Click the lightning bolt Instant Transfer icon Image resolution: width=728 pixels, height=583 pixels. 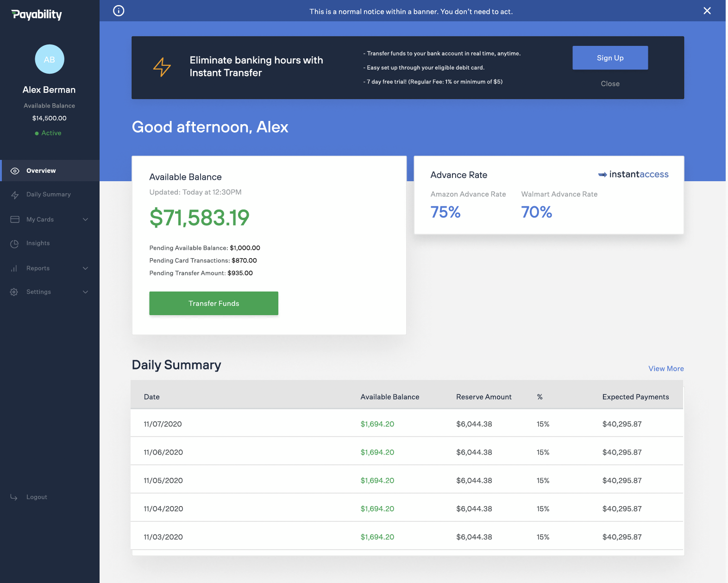click(162, 67)
